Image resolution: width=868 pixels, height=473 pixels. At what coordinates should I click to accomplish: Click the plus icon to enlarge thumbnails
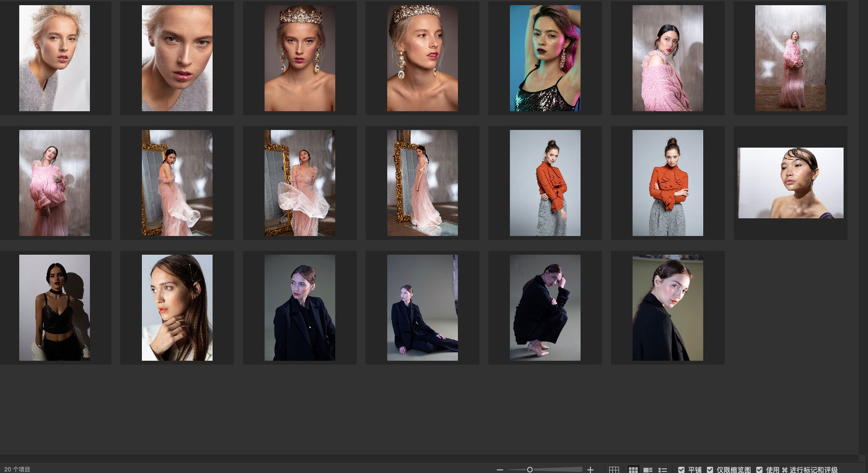point(590,469)
